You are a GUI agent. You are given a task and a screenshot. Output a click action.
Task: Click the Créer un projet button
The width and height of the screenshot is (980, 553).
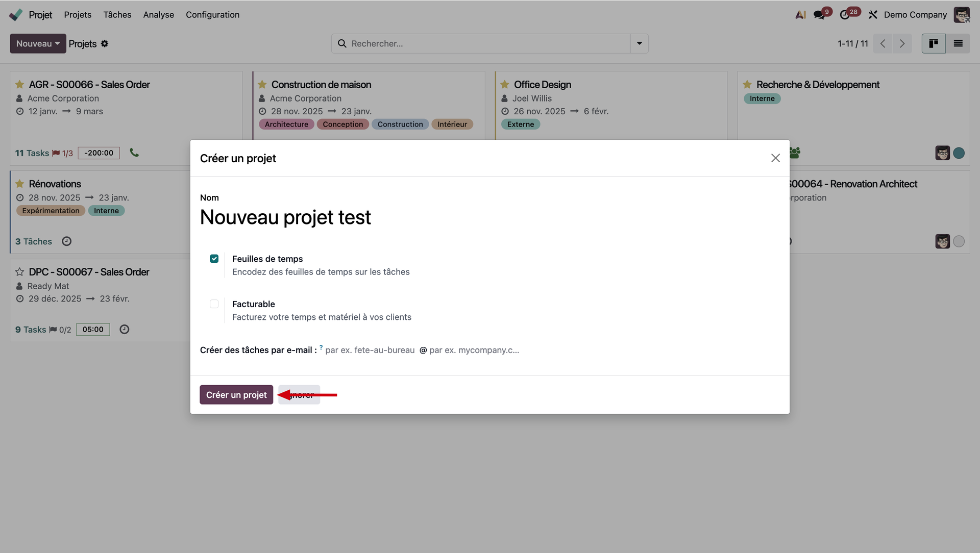pos(236,395)
